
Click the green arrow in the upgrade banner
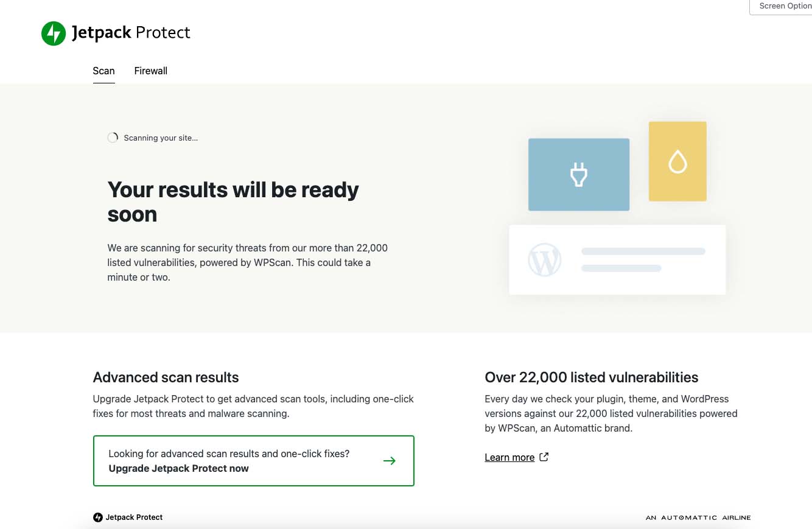tap(390, 461)
